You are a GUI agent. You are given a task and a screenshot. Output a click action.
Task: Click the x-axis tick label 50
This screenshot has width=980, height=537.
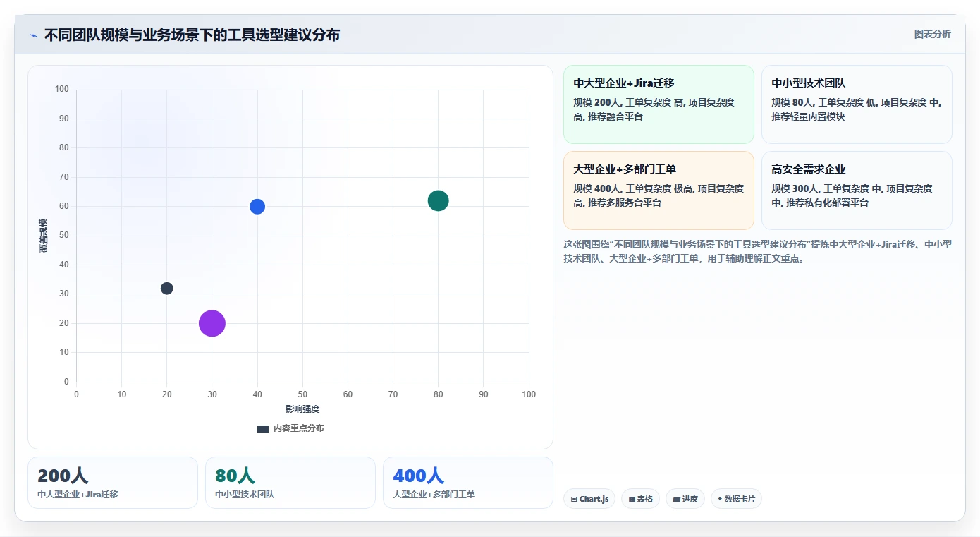(302, 394)
